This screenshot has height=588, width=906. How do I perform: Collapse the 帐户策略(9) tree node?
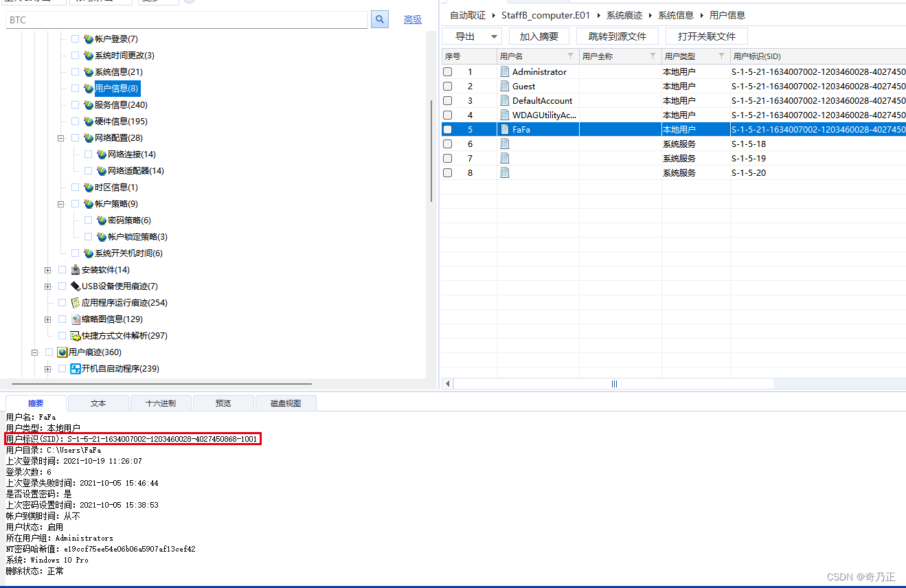click(60, 204)
